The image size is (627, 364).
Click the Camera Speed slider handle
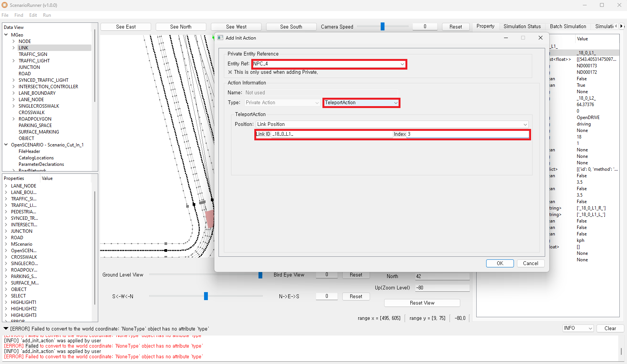[383, 26]
